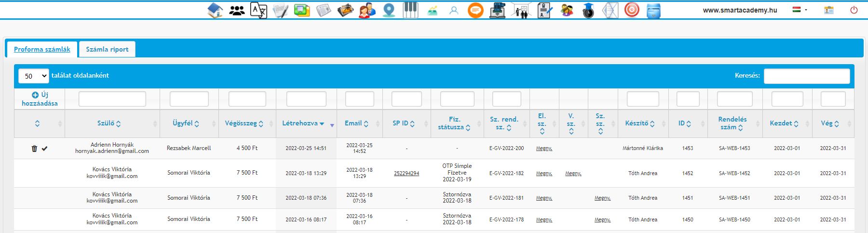Viewport: 868px width, 233px height.
Task: Click the Keresés search input field
Action: click(x=806, y=76)
